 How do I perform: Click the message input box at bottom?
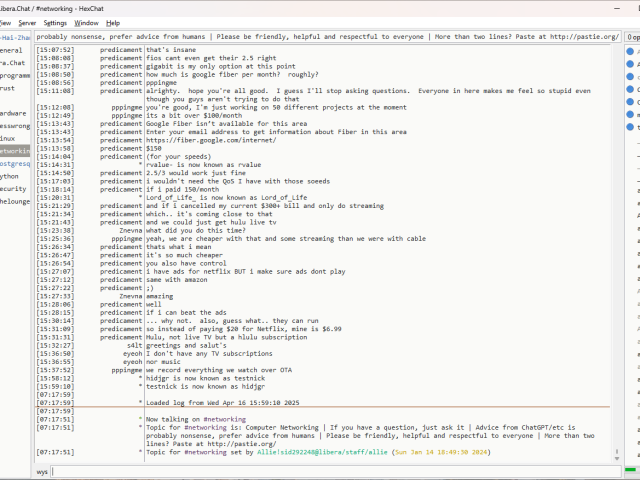(340, 470)
